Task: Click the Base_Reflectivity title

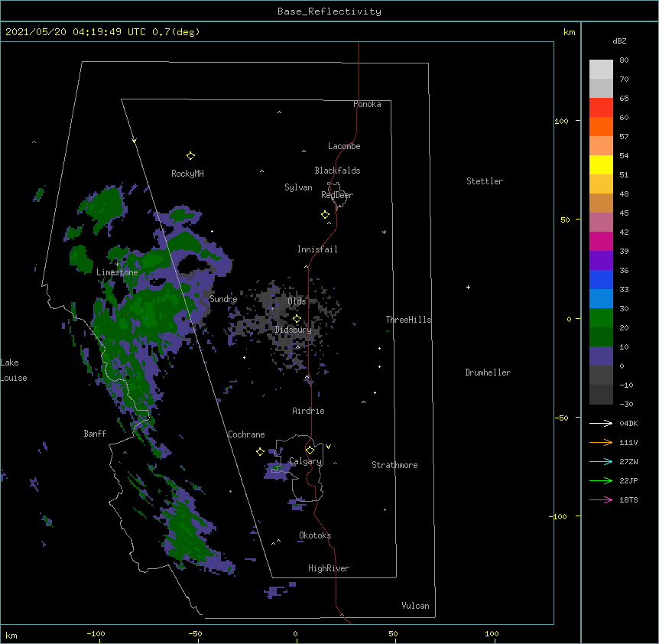Action: point(329,11)
